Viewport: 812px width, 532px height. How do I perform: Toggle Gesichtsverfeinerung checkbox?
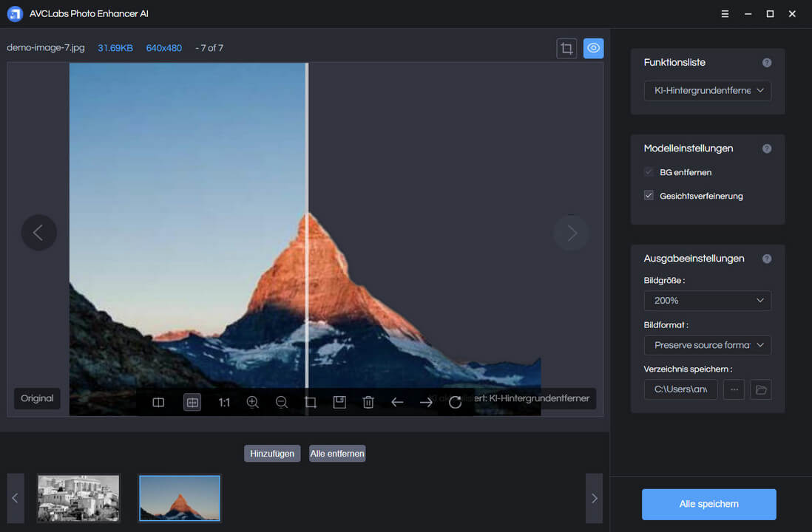[x=649, y=195]
